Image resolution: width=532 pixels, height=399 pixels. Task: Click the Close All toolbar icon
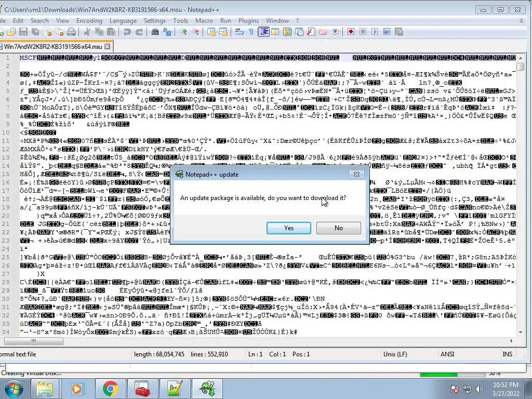tap(60, 32)
